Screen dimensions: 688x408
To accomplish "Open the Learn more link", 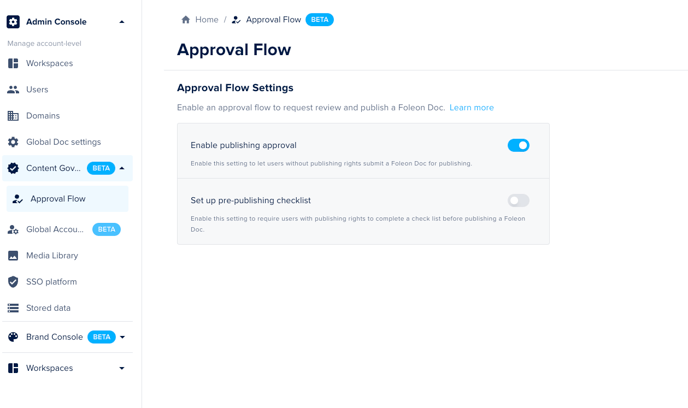I will coord(471,108).
